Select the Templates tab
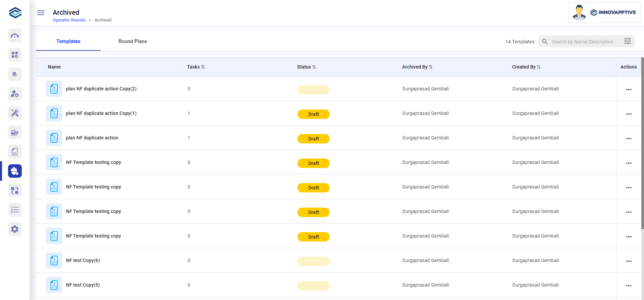The height and width of the screenshot is (300, 644). tap(68, 41)
